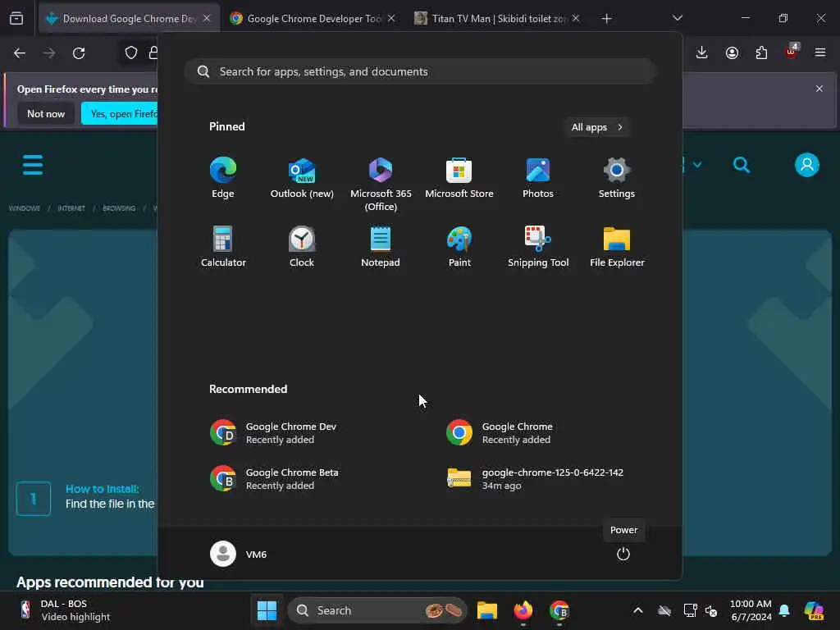
Task: Open Copilot preview from the taskbar
Action: pos(813,610)
